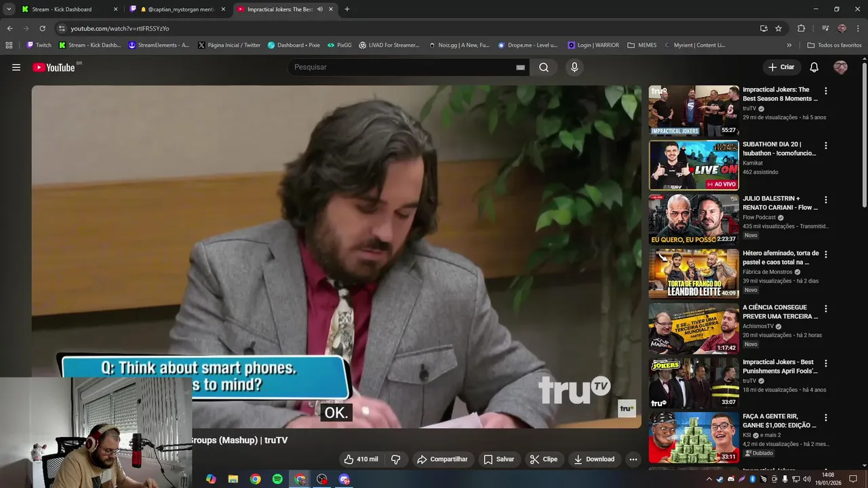Click the Compartilhar button
The width and height of the screenshot is (868, 488).
442,459
